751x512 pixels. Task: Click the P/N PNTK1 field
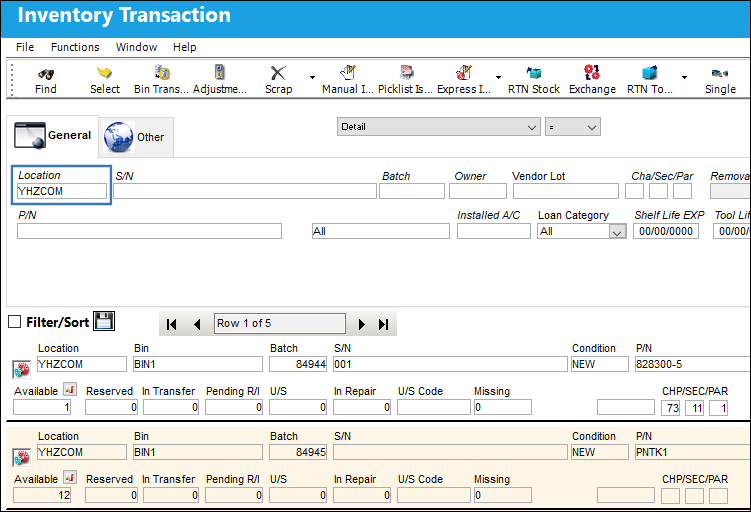point(693,452)
